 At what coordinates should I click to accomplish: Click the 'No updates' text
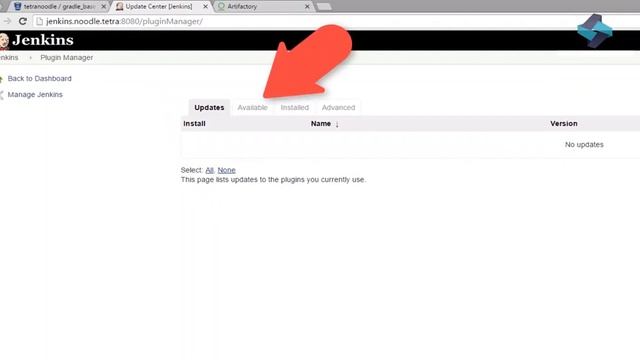click(x=584, y=144)
